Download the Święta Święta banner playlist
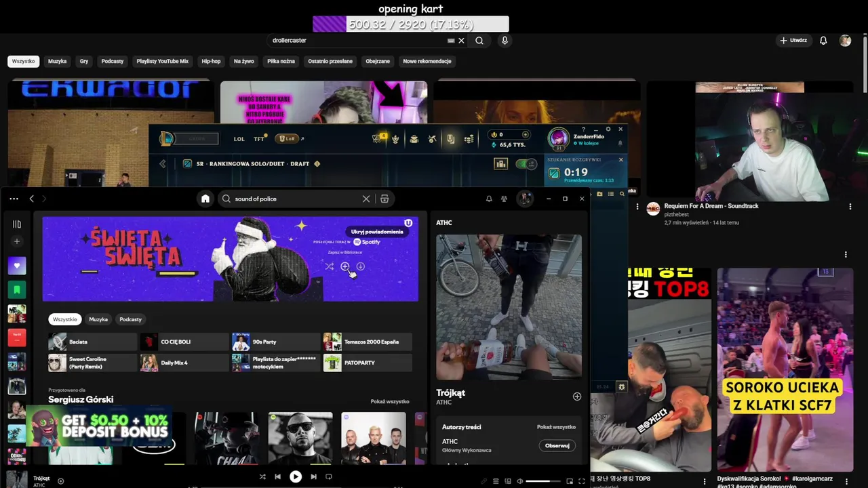Viewport: 868px width, 488px height. (360, 266)
